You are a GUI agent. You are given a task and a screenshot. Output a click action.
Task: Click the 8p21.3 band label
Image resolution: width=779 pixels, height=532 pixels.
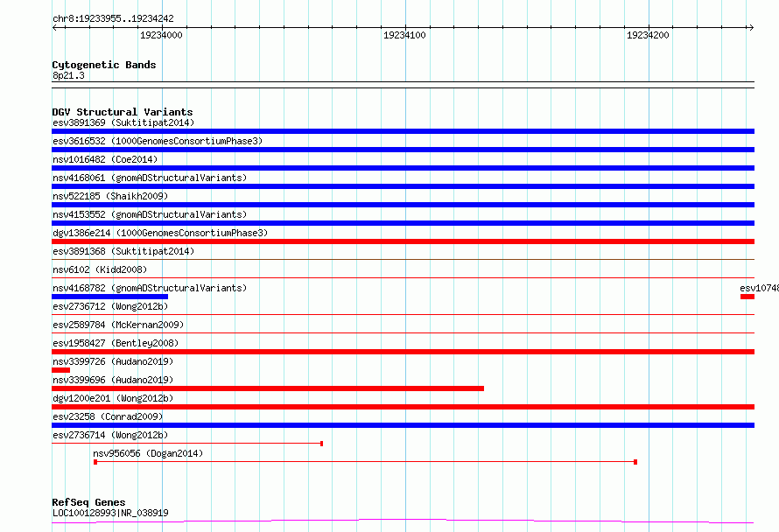(x=68, y=75)
